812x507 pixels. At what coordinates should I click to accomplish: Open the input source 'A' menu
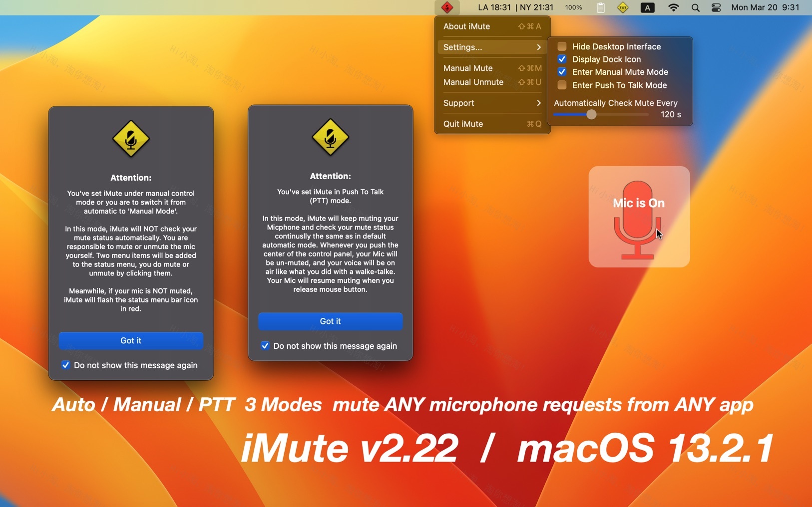(648, 7)
